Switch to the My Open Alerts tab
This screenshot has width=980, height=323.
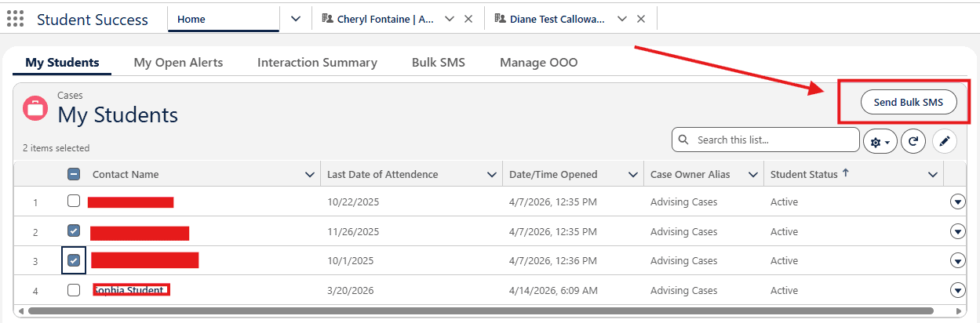[178, 62]
